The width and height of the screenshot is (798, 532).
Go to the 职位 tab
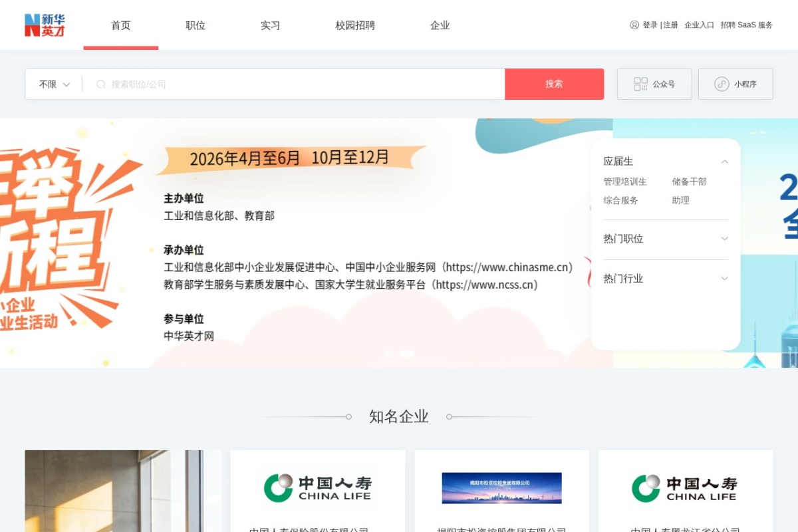pyautogui.click(x=196, y=25)
